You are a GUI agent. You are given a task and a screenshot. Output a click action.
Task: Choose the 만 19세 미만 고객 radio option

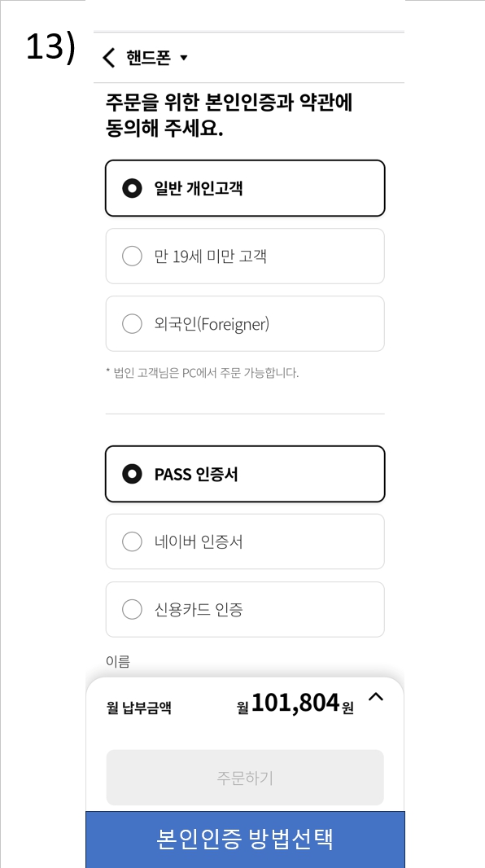click(x=132, y=256)
